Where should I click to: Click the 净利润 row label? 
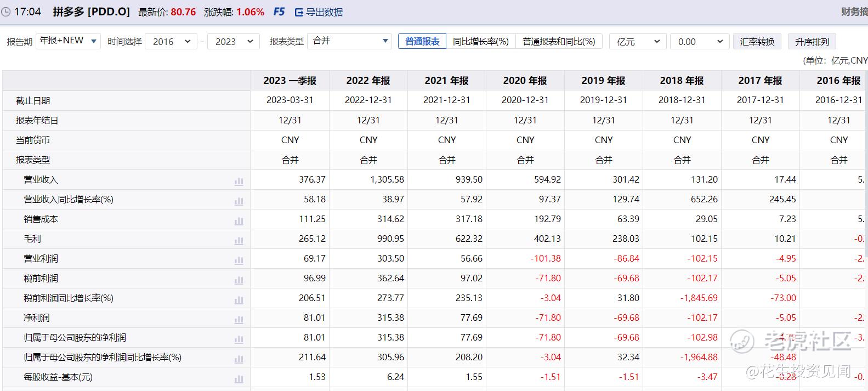click(37, 318)
